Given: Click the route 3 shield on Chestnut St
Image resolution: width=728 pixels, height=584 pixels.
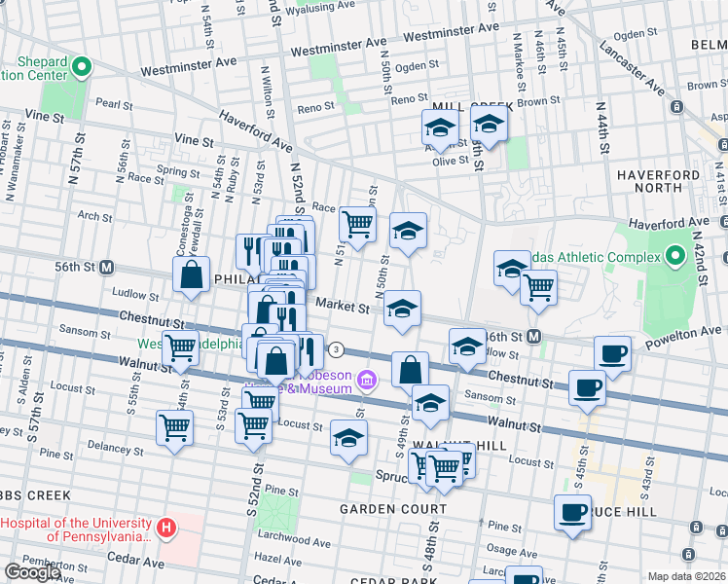Looking at the screenshot, I should tap(336, 350).
